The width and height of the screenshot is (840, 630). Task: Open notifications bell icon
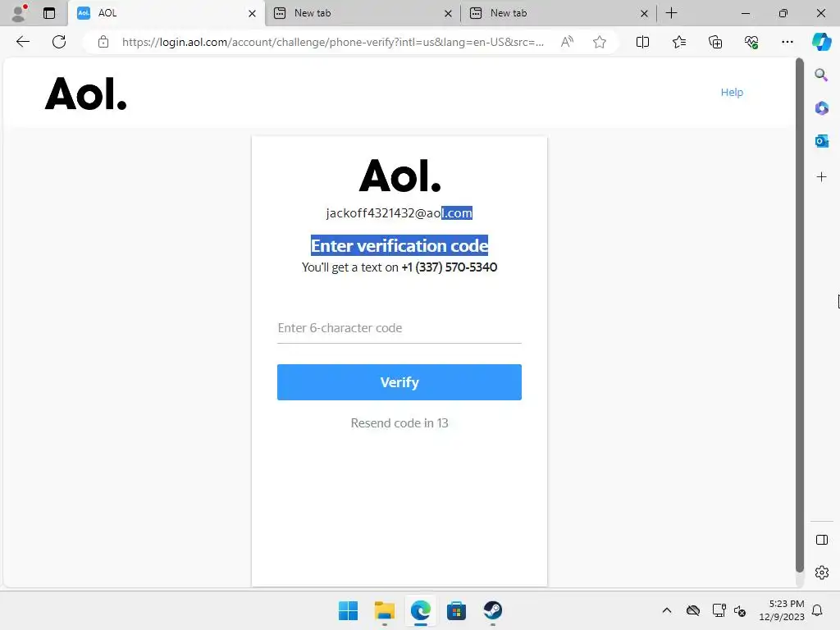point(817,610)
